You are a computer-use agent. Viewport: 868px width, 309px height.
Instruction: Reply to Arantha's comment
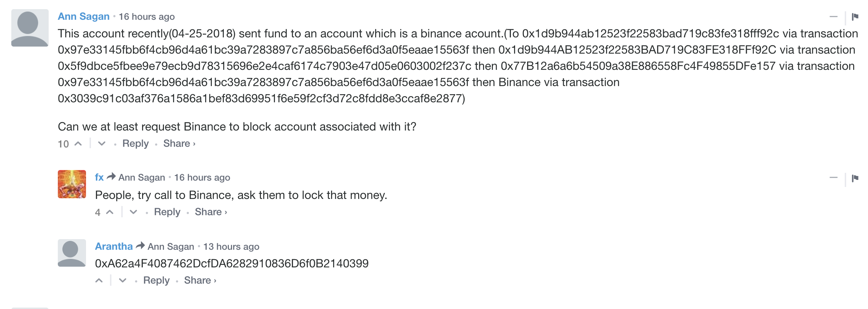pyautogui.click(x=156, y=280)
